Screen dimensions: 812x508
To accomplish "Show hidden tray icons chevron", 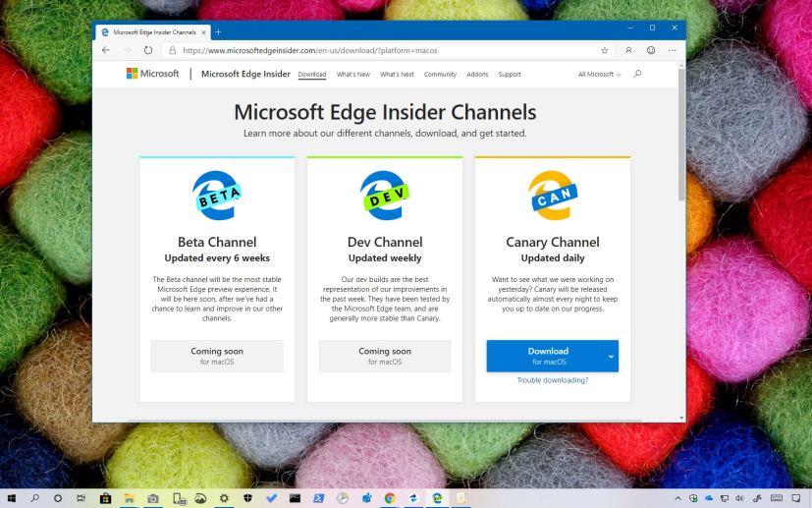I will pos(677,499).
